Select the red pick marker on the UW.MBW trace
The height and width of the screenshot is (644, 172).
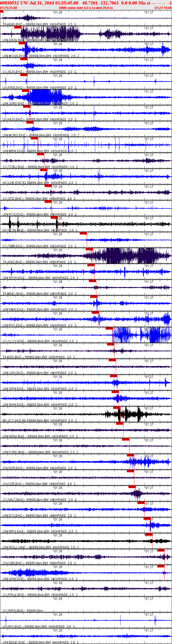click(34, 138)
